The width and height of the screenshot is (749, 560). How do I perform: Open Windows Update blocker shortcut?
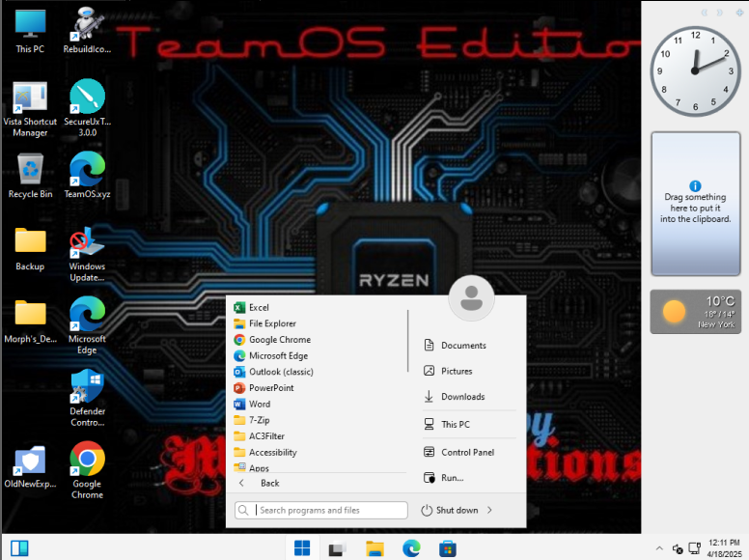pyautogui.click(x=87, y=254)
